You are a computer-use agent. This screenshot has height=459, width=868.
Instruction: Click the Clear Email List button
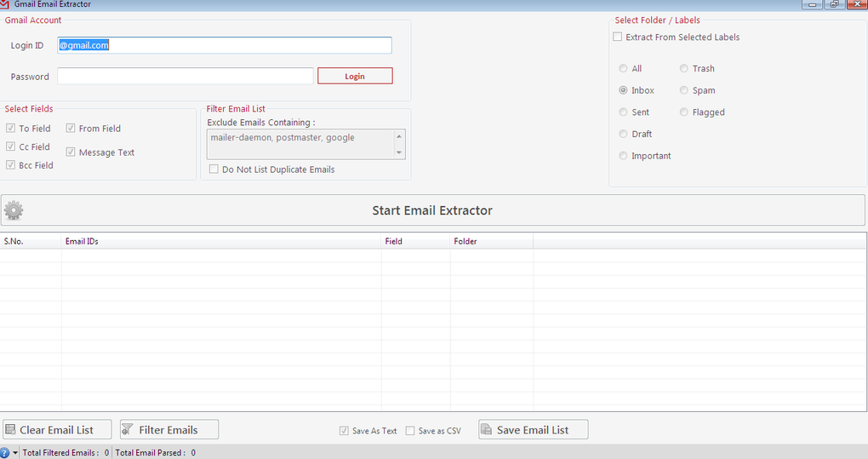coord(57,430)
